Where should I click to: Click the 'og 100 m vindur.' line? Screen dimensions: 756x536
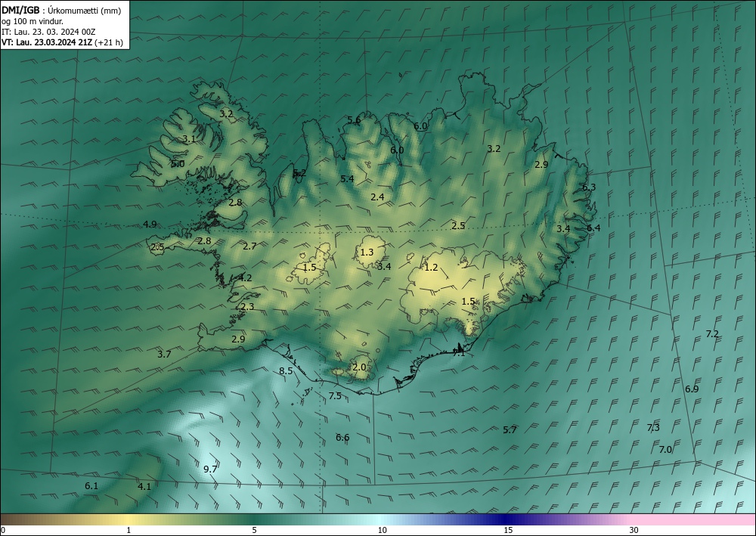click(x=33, y=22)
